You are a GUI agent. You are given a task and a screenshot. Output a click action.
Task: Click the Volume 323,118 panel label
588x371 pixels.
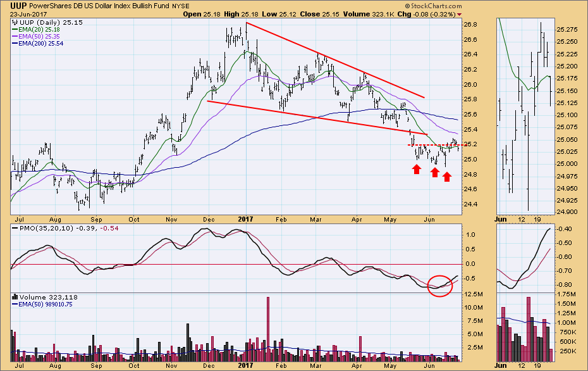click(49, 297)
